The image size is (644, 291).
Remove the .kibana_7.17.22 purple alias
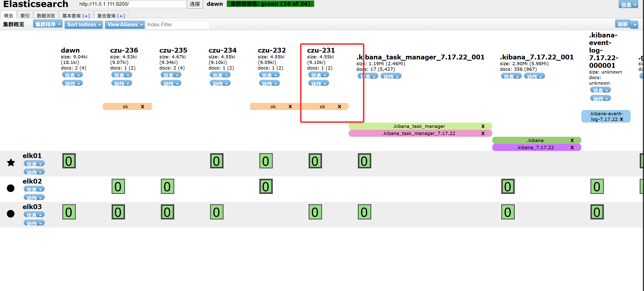pyautogui.click(x=572, y=147)
